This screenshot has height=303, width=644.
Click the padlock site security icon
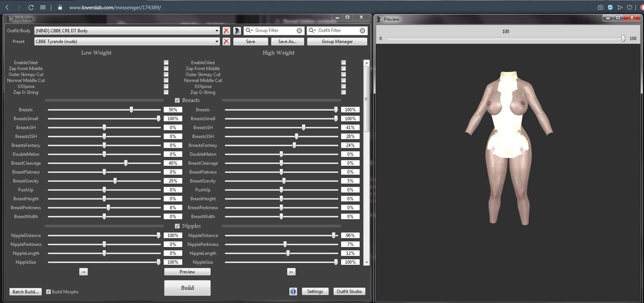coord(60,7)
